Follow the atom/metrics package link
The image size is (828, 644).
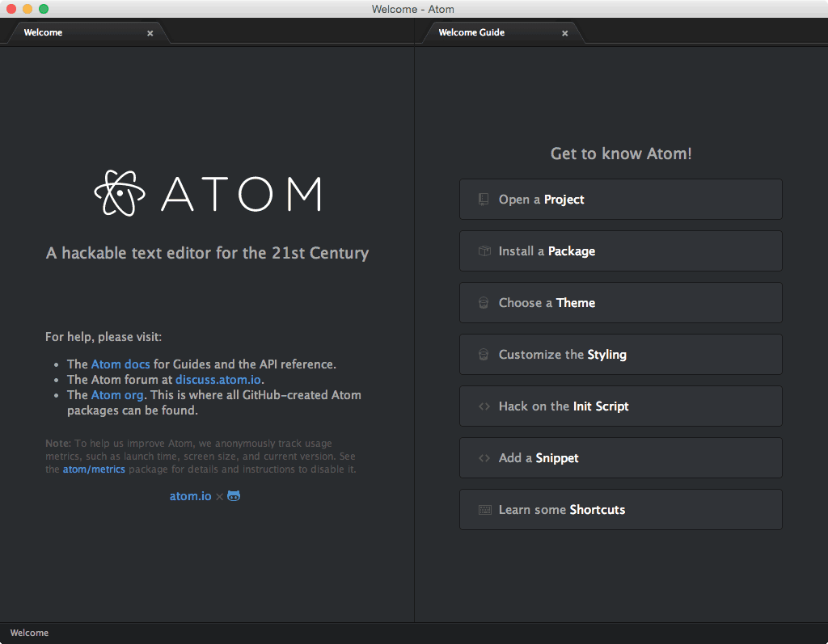click(94, 469)
